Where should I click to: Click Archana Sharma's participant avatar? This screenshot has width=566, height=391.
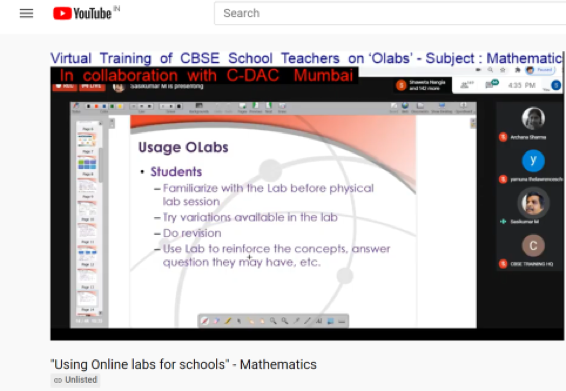[x=533, y=118]
